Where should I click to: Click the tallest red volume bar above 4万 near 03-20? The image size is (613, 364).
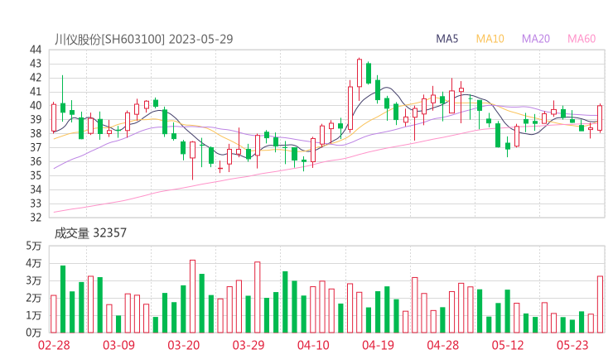(192, 296)
